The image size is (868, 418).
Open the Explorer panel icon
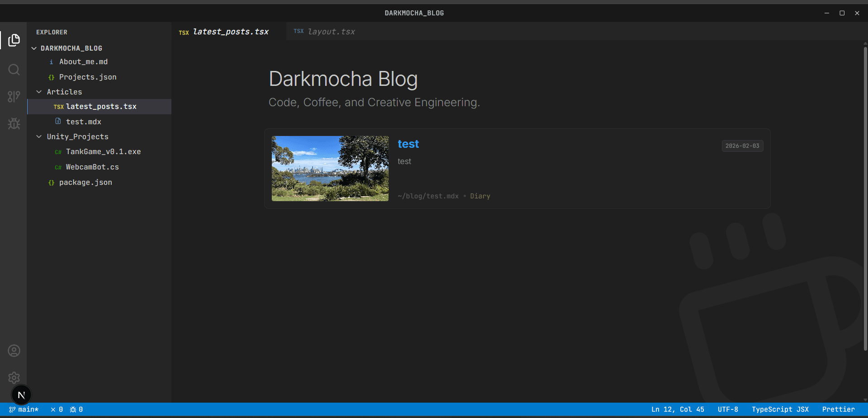14,40
